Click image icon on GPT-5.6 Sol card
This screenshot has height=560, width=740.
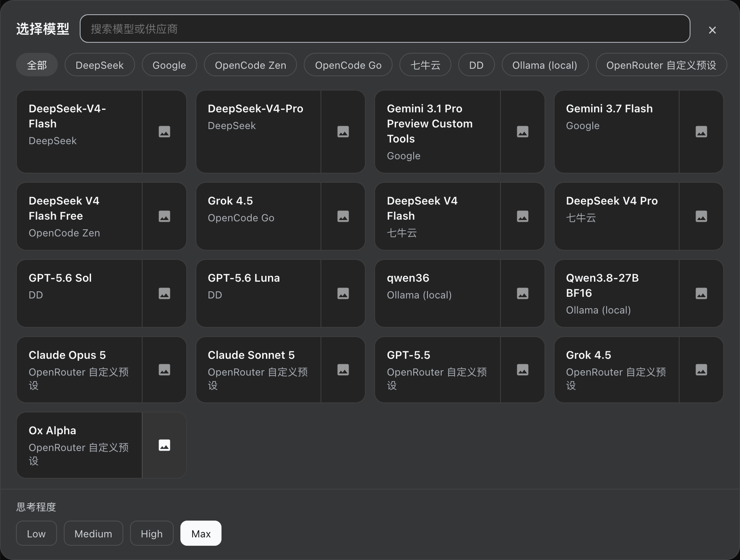(x=164, y=293)
